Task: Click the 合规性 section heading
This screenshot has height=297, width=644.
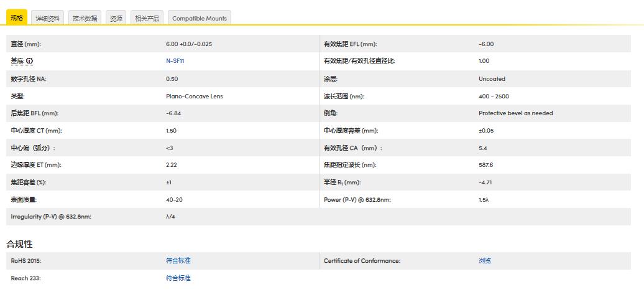Action: [19, 244]
